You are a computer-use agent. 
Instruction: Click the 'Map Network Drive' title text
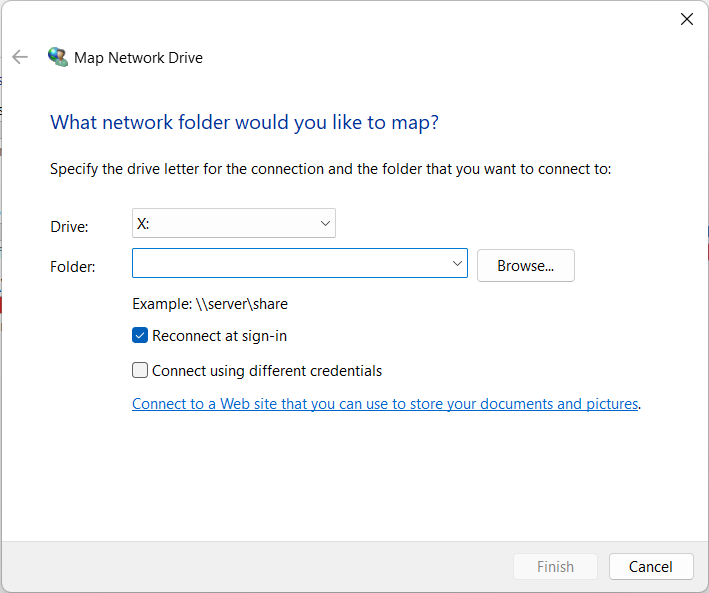138,57
